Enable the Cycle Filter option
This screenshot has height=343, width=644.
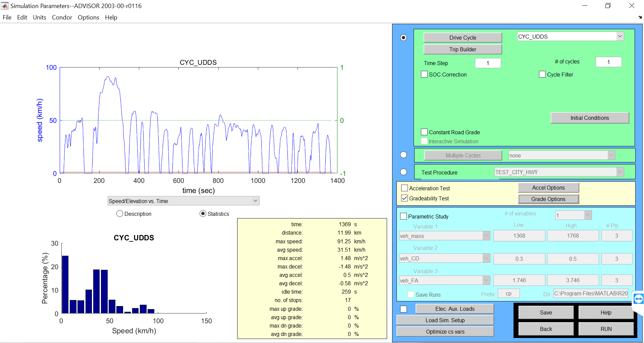coord(542,74)
